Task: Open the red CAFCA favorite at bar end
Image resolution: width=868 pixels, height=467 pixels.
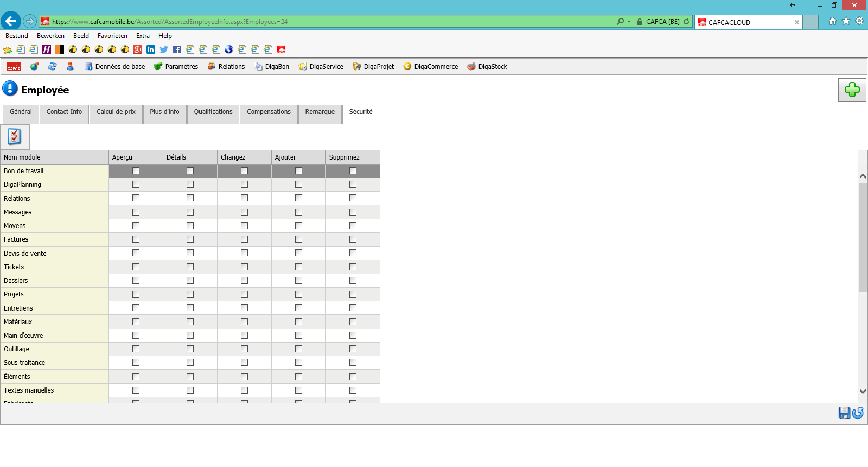Action: (x=281, y=49)
